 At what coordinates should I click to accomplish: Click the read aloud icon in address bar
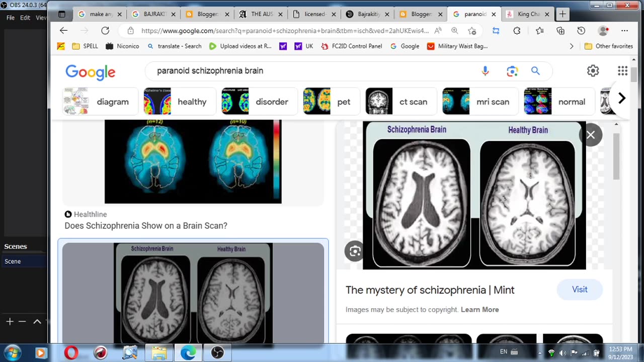438,31
